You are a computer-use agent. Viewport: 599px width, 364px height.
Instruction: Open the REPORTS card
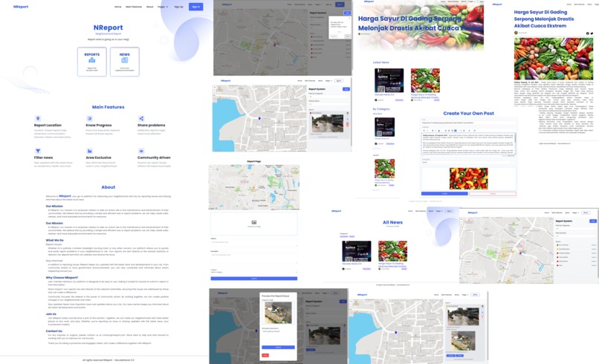92,62
